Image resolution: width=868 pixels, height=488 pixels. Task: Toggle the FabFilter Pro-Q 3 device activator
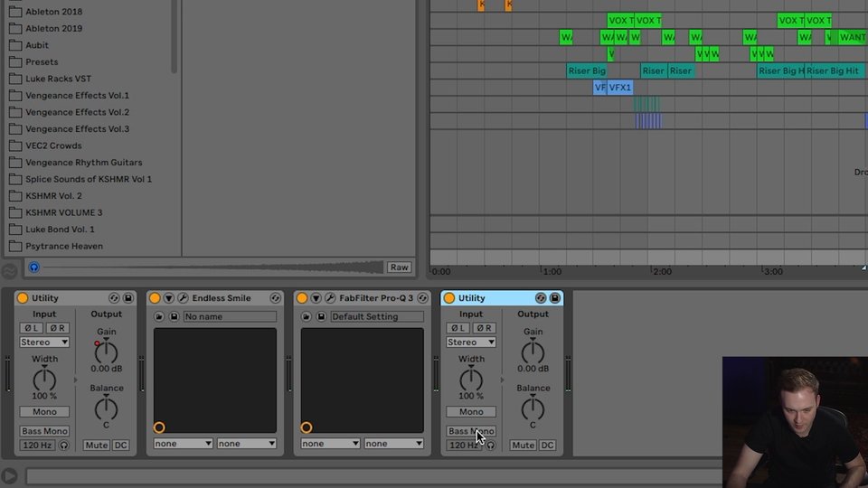pos(302,298)
